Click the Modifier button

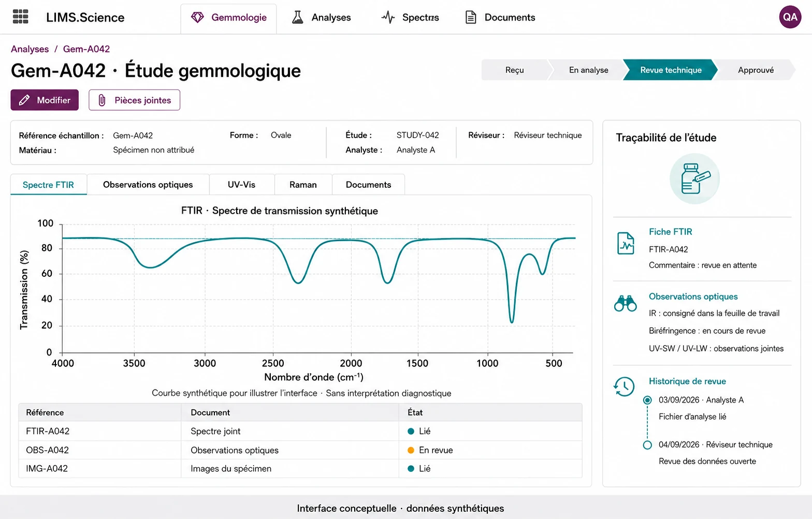[x=45, y=100]
